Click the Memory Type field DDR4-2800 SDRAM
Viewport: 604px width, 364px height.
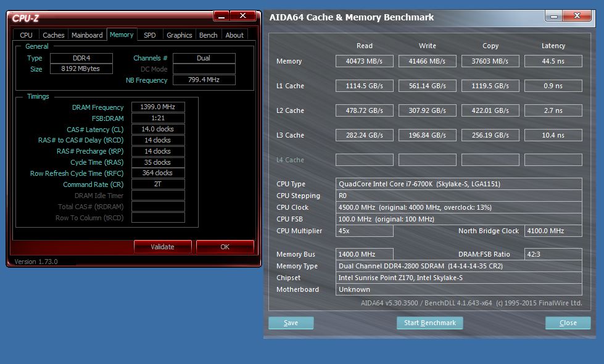tap(459, 266)
